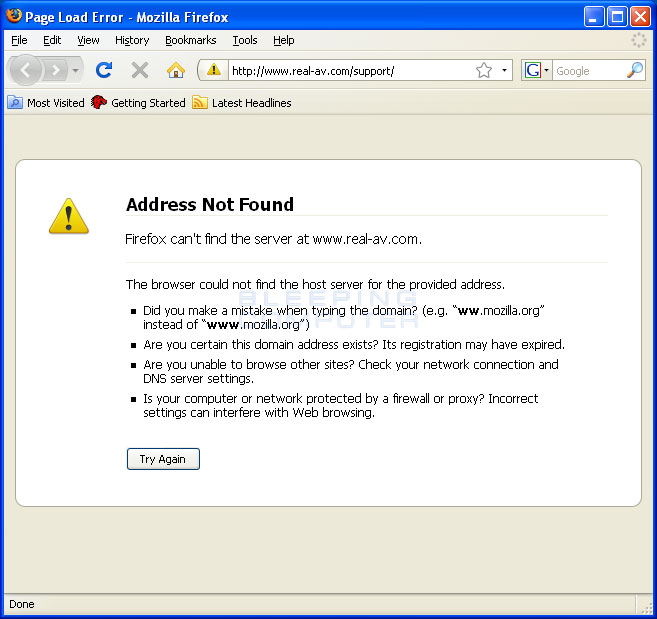Click the Stop loading X icon

tap(140, 70)
